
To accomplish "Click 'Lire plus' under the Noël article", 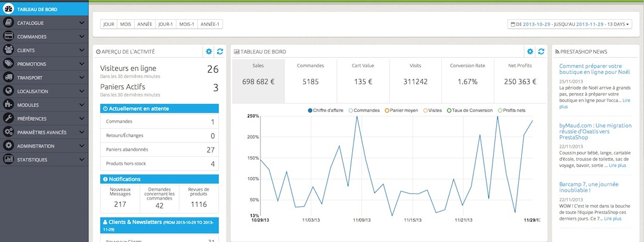I will tap(595, 103).
